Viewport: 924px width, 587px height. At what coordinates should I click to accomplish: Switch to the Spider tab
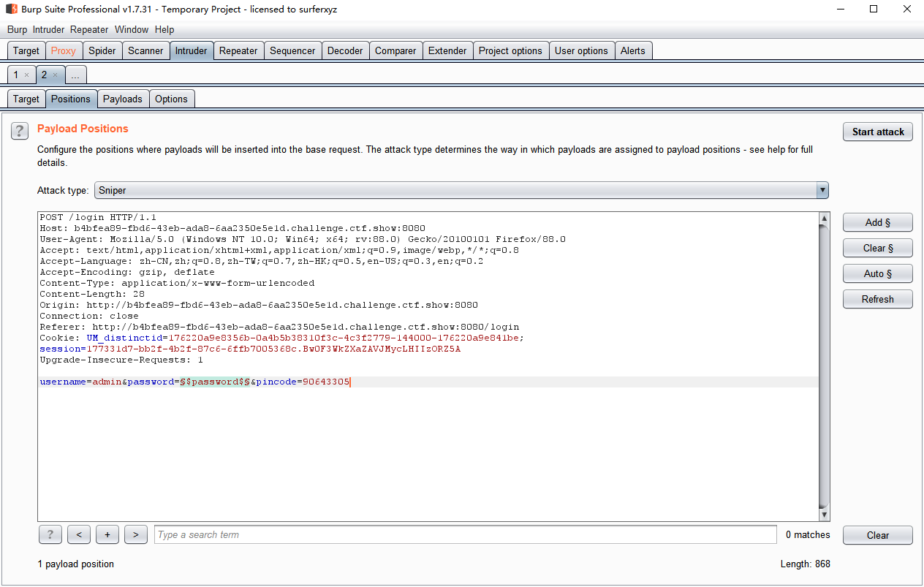coord(102,50)
